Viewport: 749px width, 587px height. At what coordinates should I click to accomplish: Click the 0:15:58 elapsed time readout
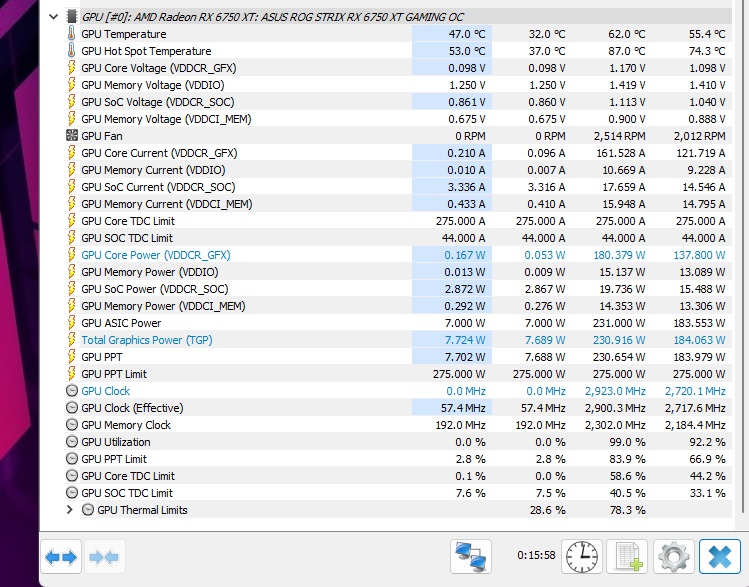536,555
